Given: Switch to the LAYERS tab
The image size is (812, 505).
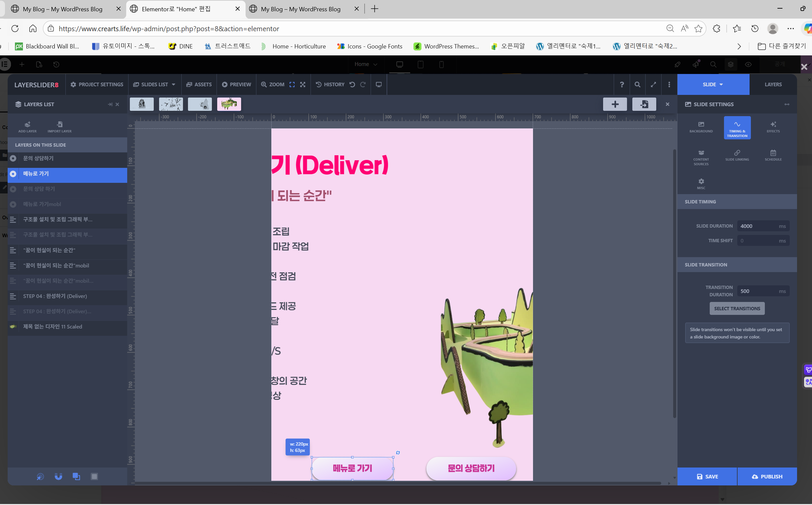Looking at the screenshot, I should tap(772, 85).
